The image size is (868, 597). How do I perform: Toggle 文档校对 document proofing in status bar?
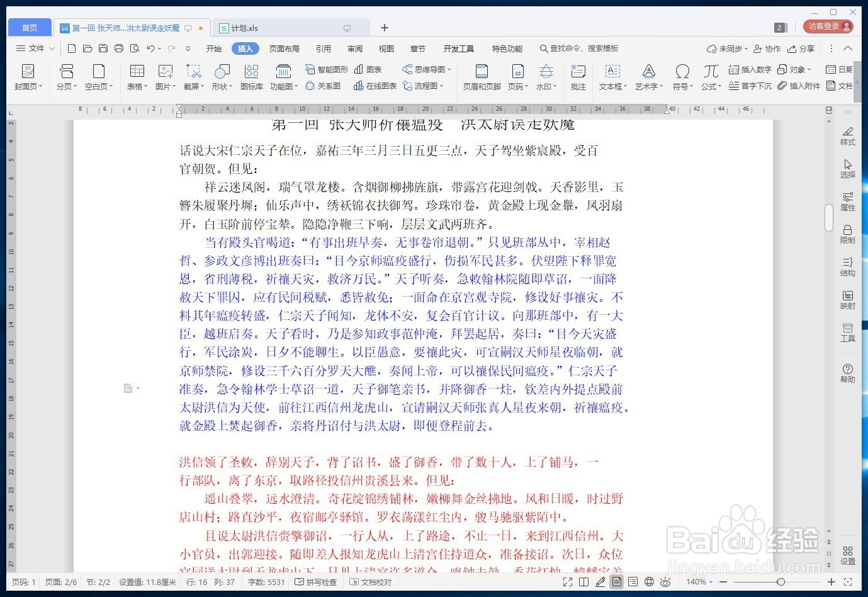pos(371,582)
